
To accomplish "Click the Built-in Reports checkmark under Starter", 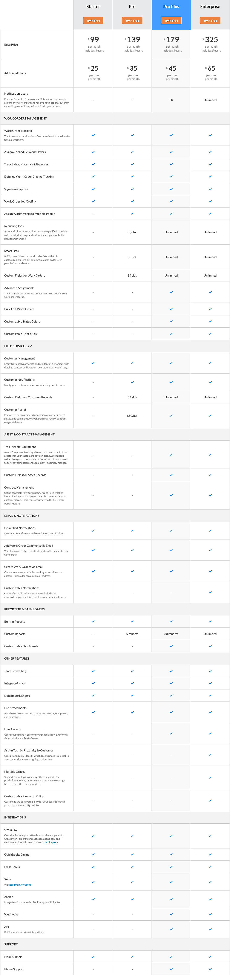I will pyautogui.click(x=93, y=621).
